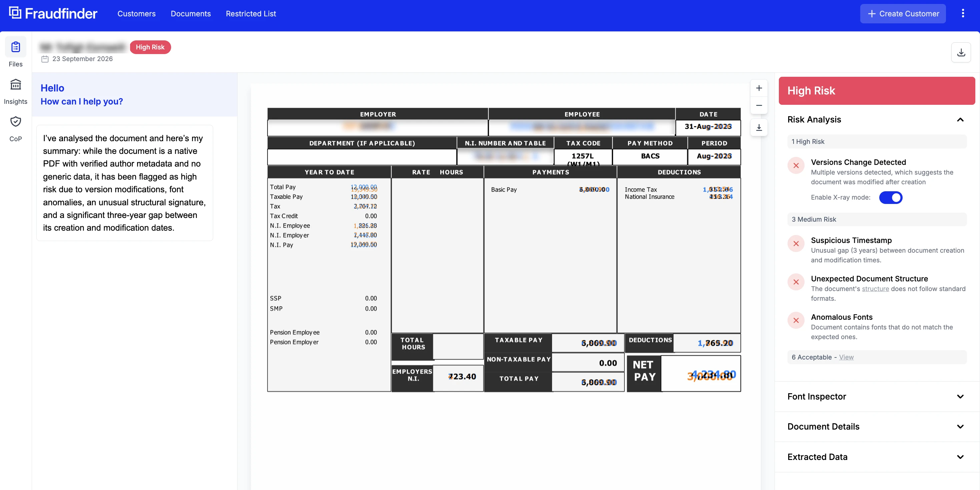Follow the 'structure' hyperlink
Image resolution: width=980 pixels, height=490 pixels.
tap(875, 289)
